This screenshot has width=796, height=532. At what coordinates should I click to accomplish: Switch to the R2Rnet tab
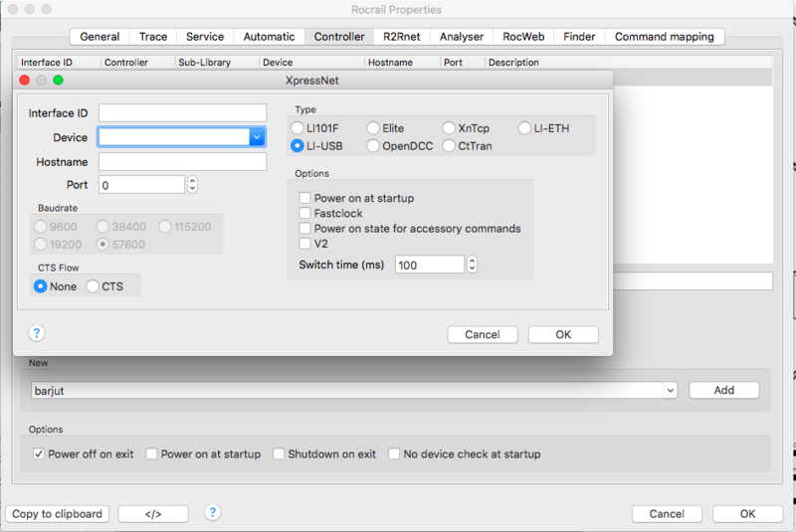(x=402, y=37)
